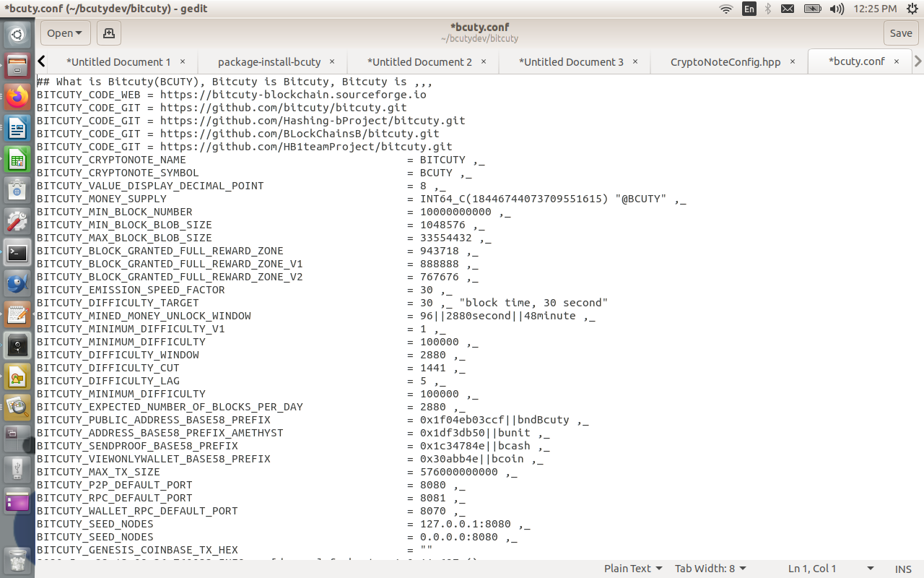Open the Workspace Switcher in the launcher
This screenshot has height=578, width=924.
click(x=17, y=439)
